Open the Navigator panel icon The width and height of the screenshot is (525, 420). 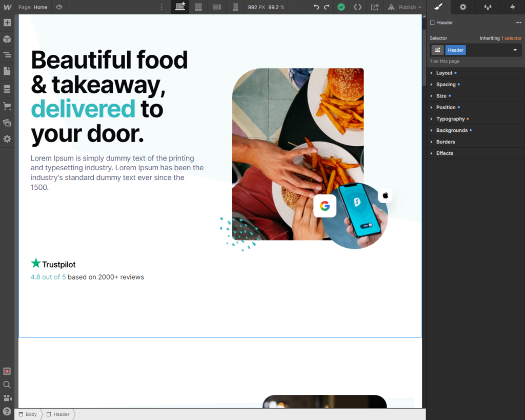point(7,55)
